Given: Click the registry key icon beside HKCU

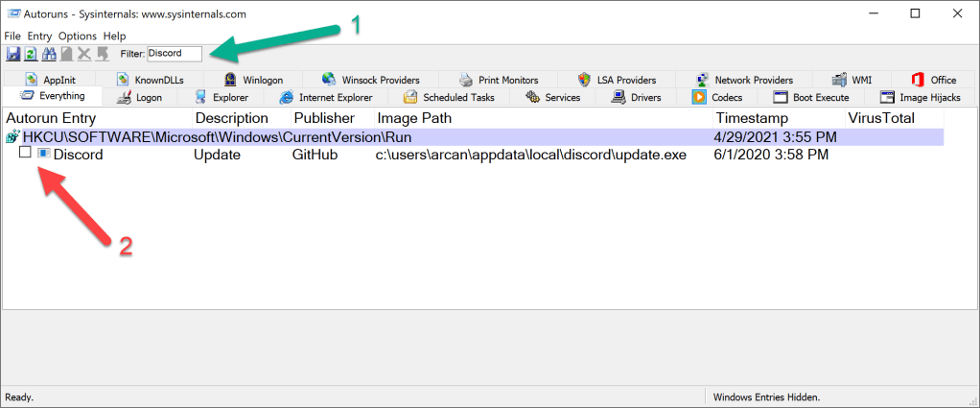Looking at the screenshot, I should pos(12,137).
